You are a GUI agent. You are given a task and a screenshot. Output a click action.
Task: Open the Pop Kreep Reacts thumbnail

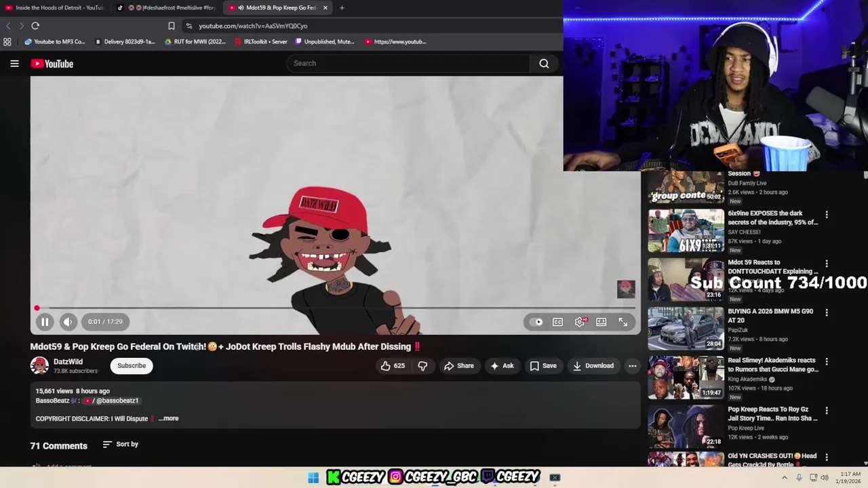pos(686,427)
